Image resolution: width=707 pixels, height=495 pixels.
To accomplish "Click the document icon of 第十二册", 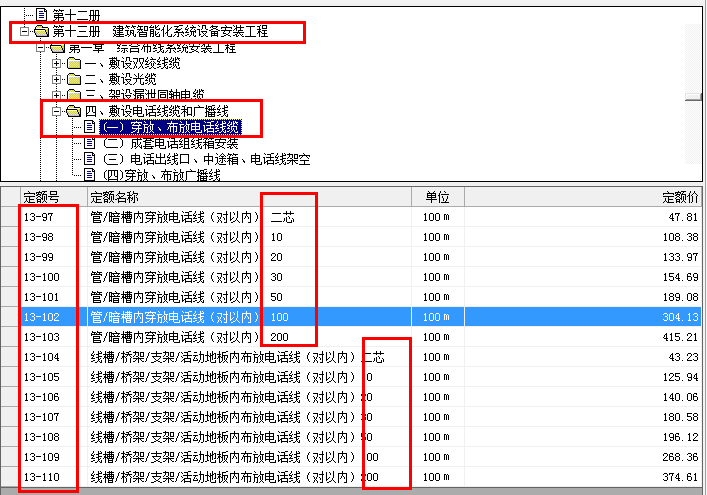I will click(x=41, y=15).
